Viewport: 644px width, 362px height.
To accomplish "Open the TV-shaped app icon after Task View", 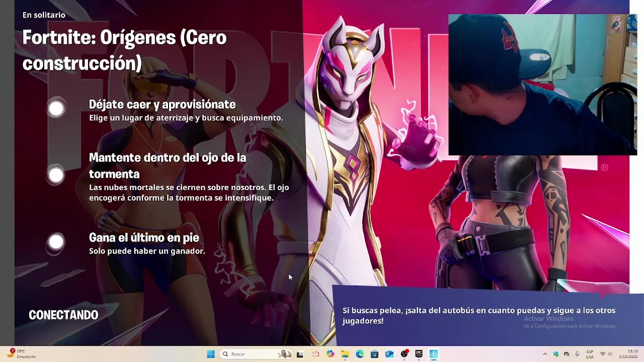I will click(315, 354).
